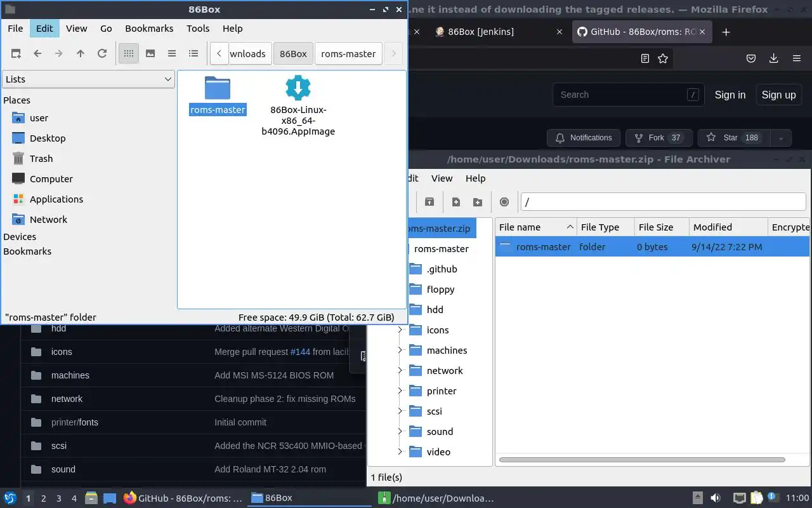
Task: Open Bookmarks menu in file manager
Action: tap(149, 29)
